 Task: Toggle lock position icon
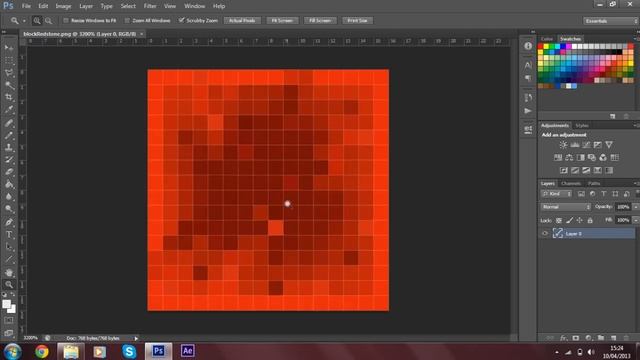(580, 220)
